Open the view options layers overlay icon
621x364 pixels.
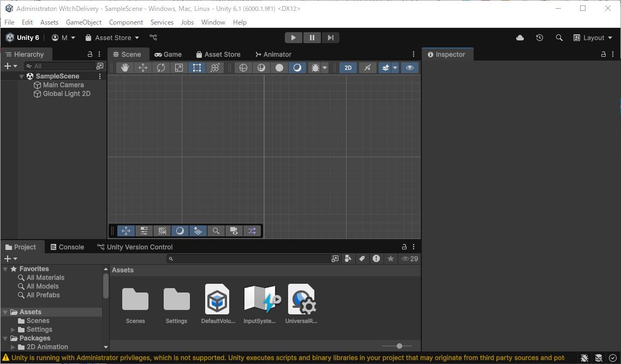click(198, 230)
